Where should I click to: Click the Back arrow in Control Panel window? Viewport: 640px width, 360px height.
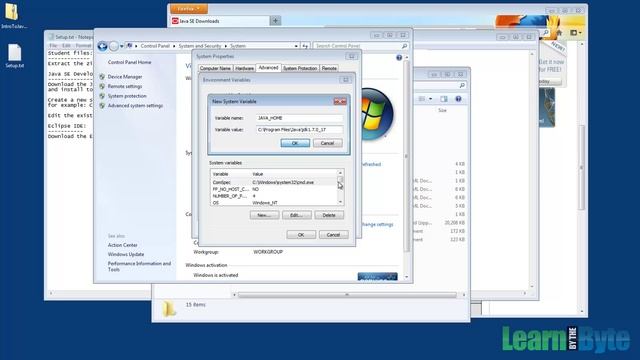click(102, 46)
